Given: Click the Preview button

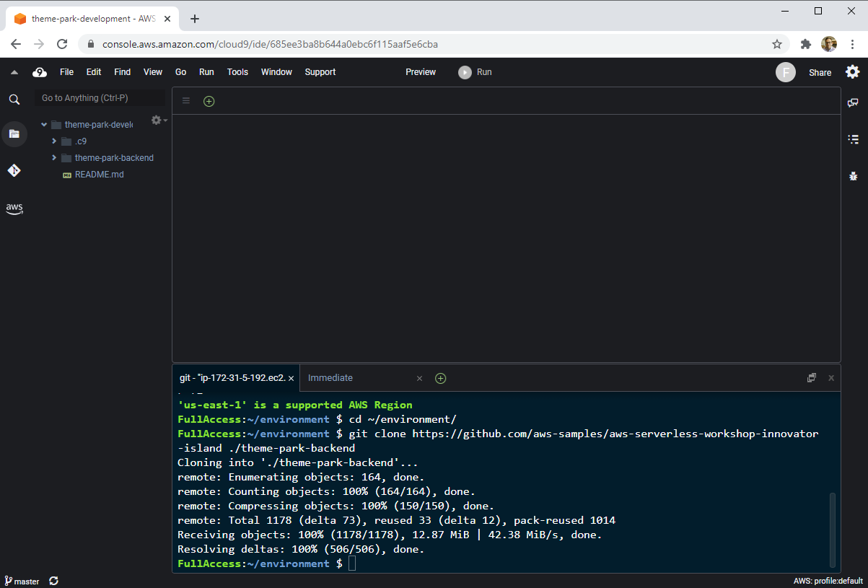Looking at the screenshot, I should pos(421,72).
